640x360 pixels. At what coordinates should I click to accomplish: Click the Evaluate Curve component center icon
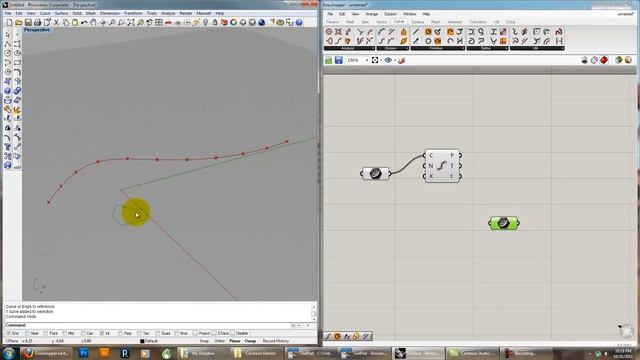(442, 166)
